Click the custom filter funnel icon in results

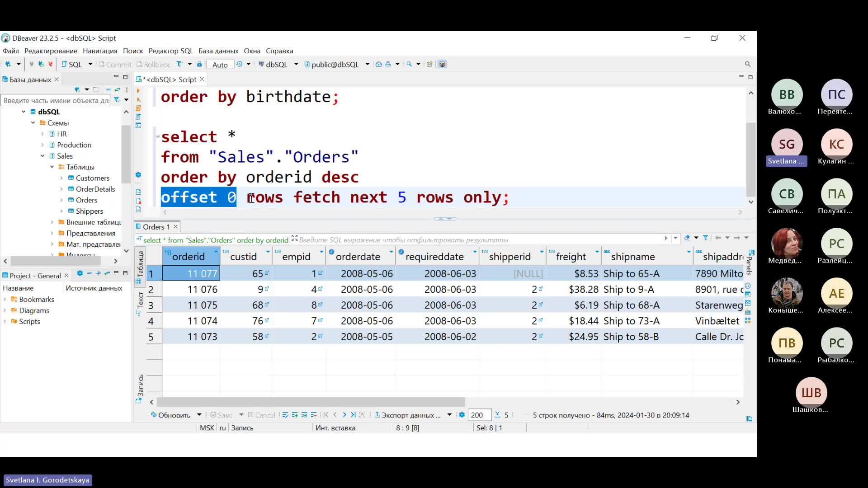tap(705, 238)
